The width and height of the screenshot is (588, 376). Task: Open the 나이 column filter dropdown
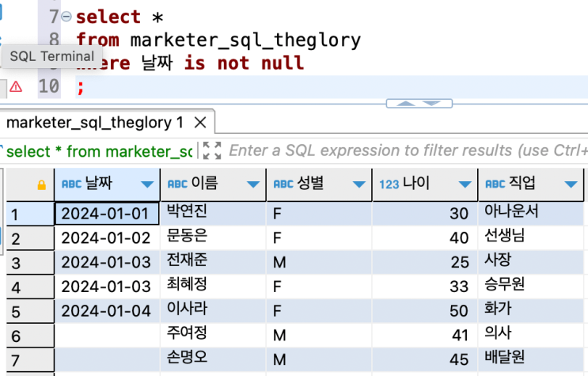(465, 184)
